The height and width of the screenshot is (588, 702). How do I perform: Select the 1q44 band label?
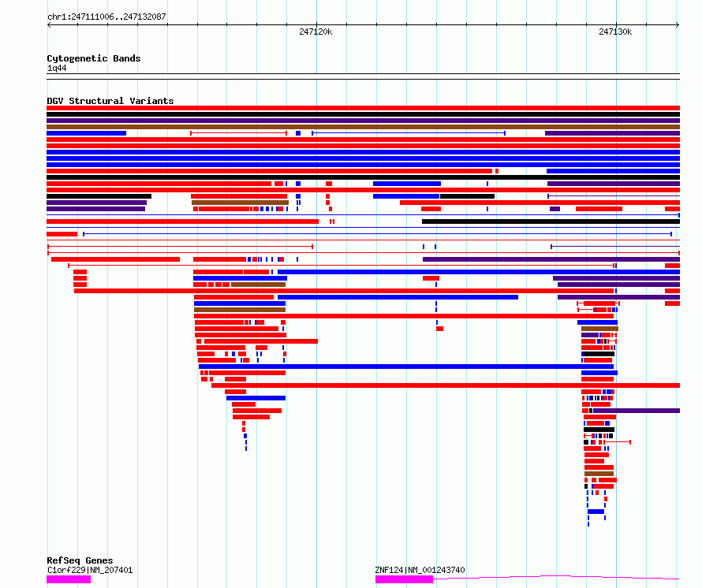(57, 68)
